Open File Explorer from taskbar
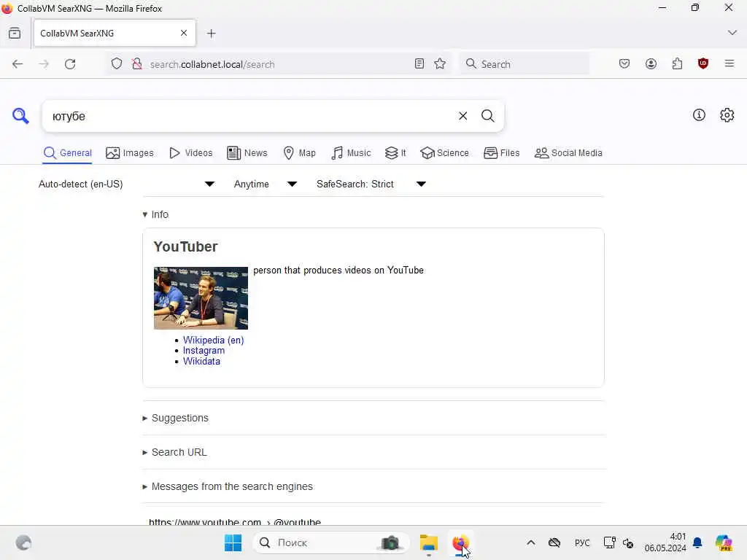The height and width of the screenshot is (560, 747). click(428, 542)
